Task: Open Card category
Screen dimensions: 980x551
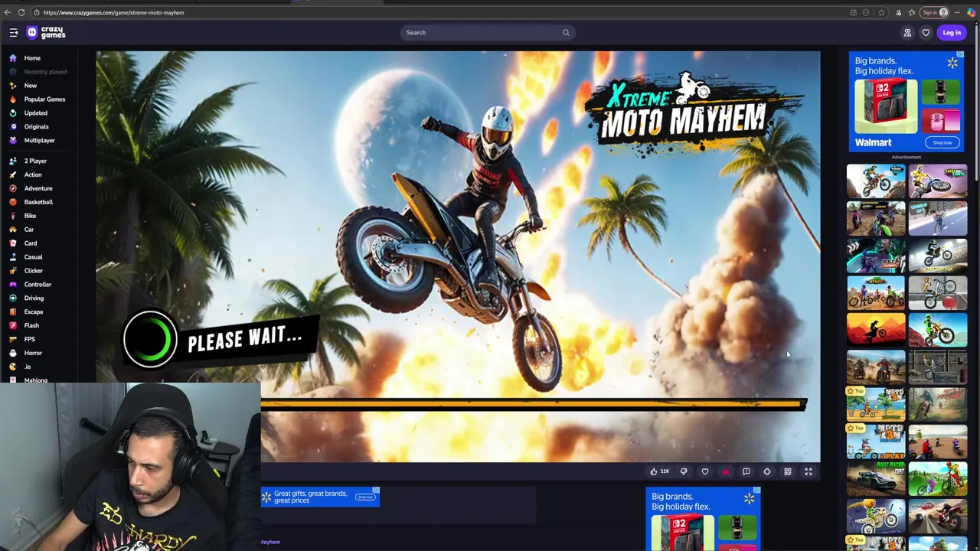Action: pyautogui.click(x=31, y=243)
